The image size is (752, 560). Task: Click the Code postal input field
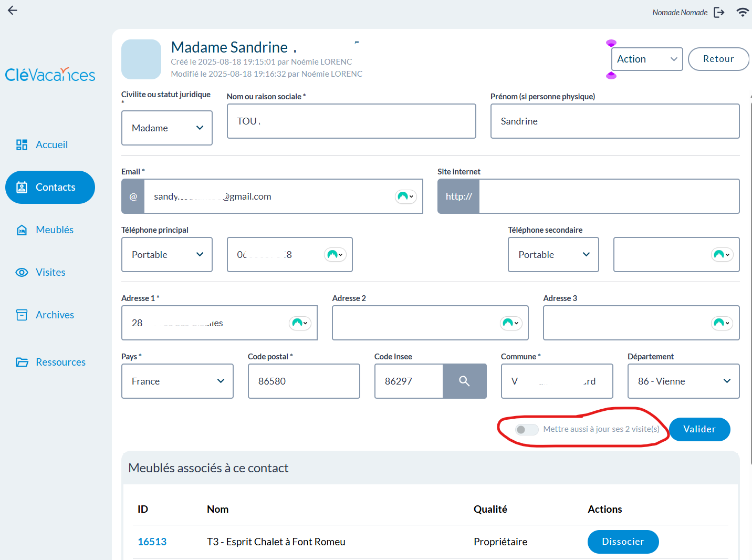[304, 381]
